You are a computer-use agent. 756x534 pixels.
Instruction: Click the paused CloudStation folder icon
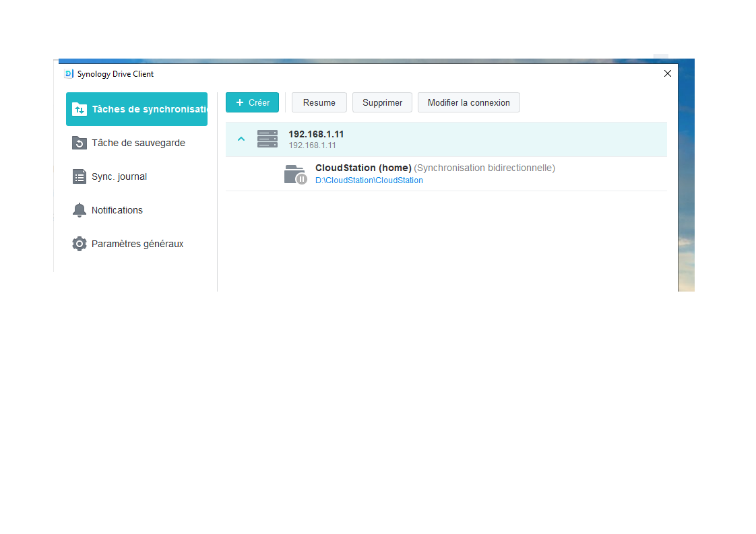pos(296,174)
